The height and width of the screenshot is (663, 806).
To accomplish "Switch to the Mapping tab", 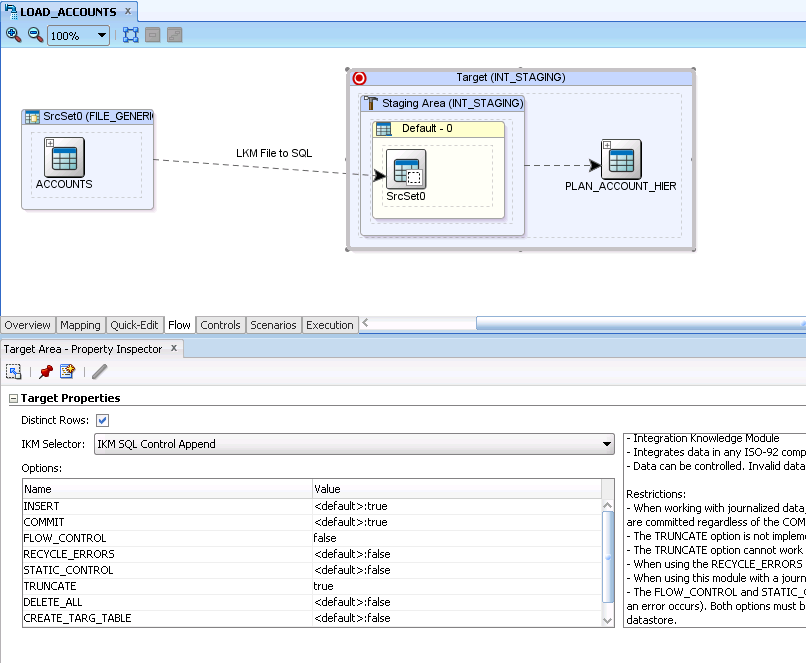I will point(80,325).
